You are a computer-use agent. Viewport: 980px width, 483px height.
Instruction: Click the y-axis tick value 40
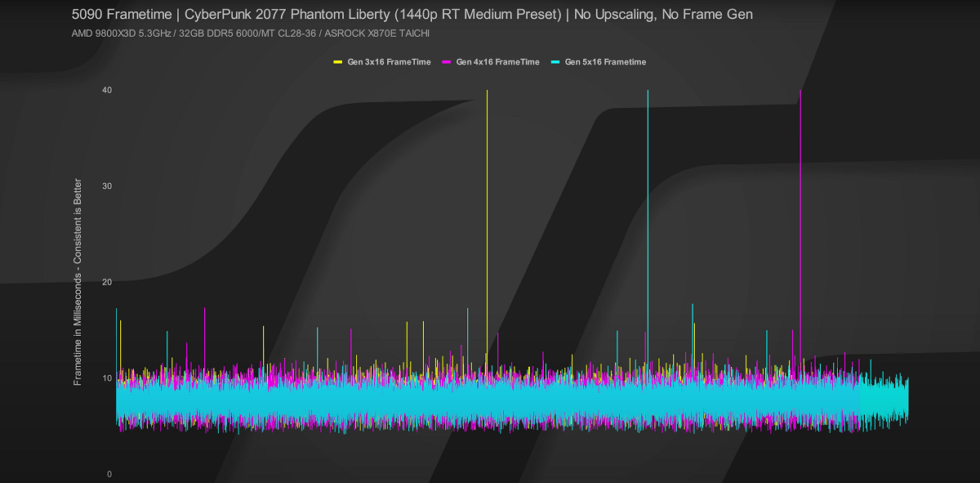(x=106, y=90)
